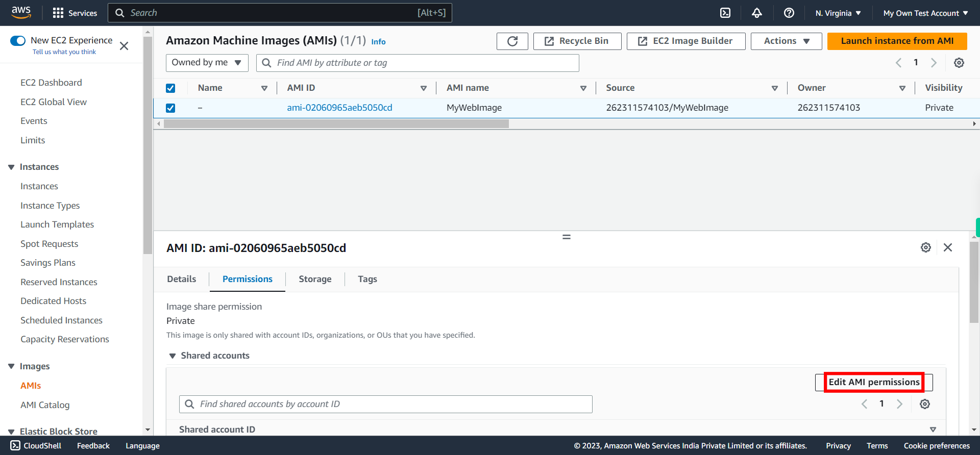Sort by the AMI ID column arrow
This screenshot has width=980, height=455.
click(424, 88)
